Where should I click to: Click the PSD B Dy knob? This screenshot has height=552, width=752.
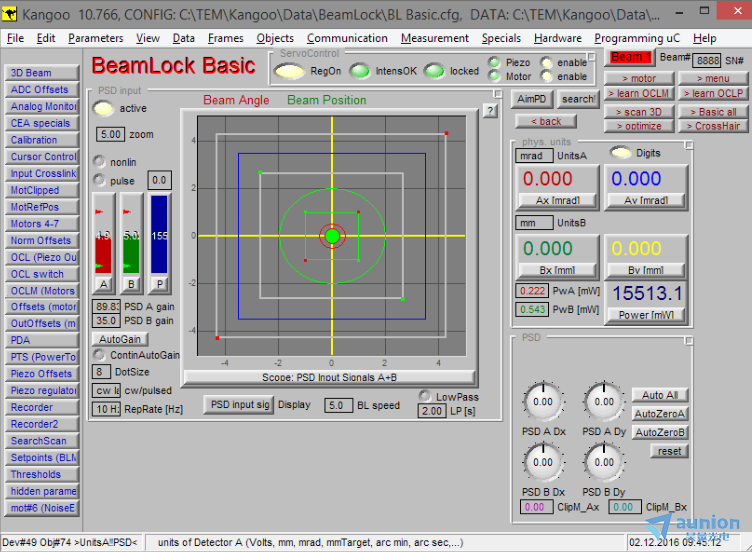[604, 462]
